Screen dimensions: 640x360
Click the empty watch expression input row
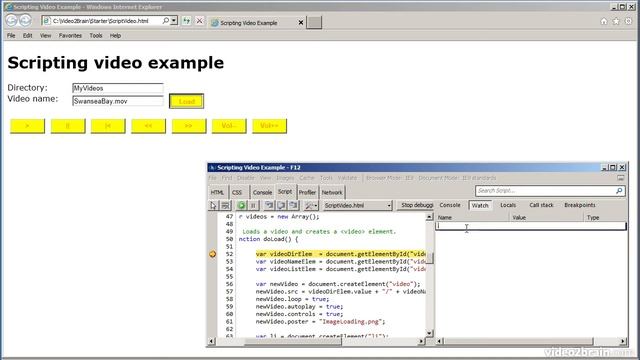coord(531,226)
